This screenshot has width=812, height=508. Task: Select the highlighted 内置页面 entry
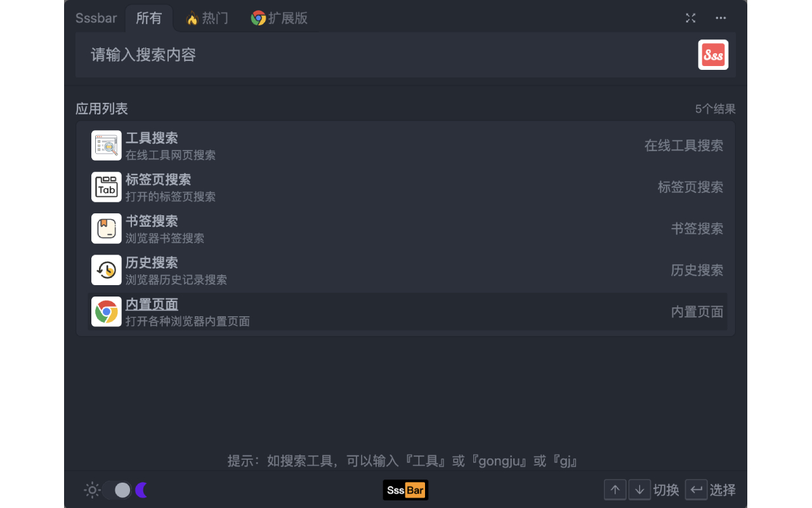click(405, 311)
